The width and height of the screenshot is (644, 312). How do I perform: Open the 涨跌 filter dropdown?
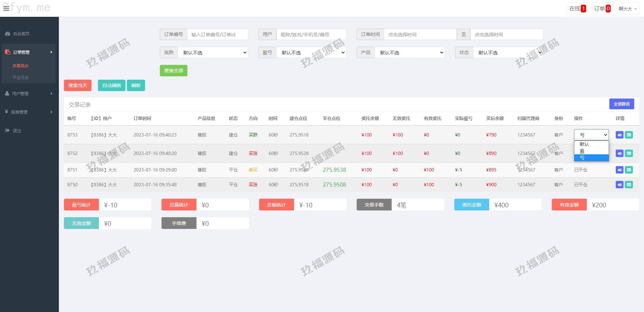[213, 52]
